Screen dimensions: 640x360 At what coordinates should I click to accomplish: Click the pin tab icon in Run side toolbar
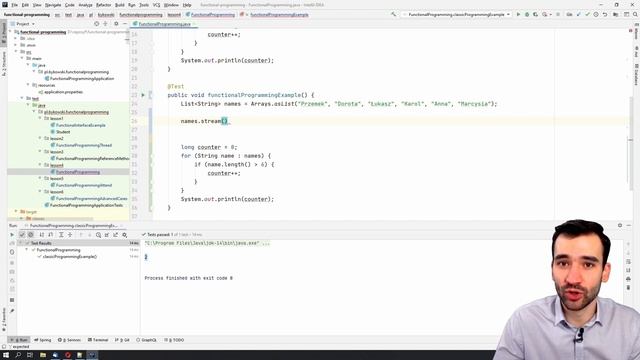coord(12,311)
